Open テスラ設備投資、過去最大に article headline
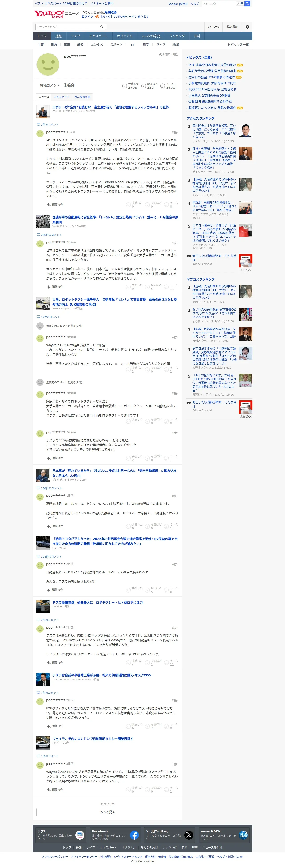285x868 pixels. pyautogui.click(x=97, y=603)
